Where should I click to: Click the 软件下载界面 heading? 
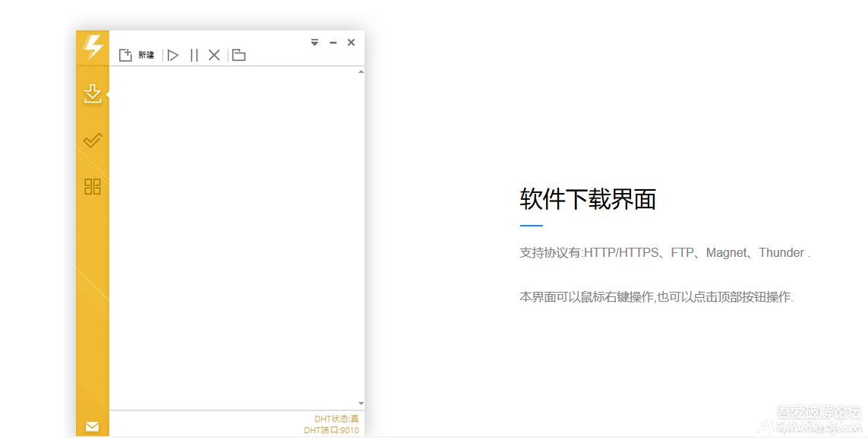(x=587, y=199)
